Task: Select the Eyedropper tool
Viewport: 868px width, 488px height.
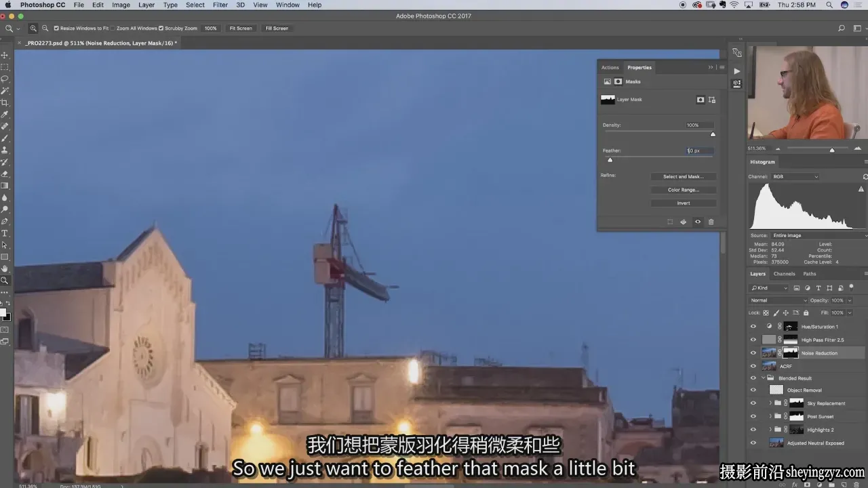Action: tap(5, 115)
